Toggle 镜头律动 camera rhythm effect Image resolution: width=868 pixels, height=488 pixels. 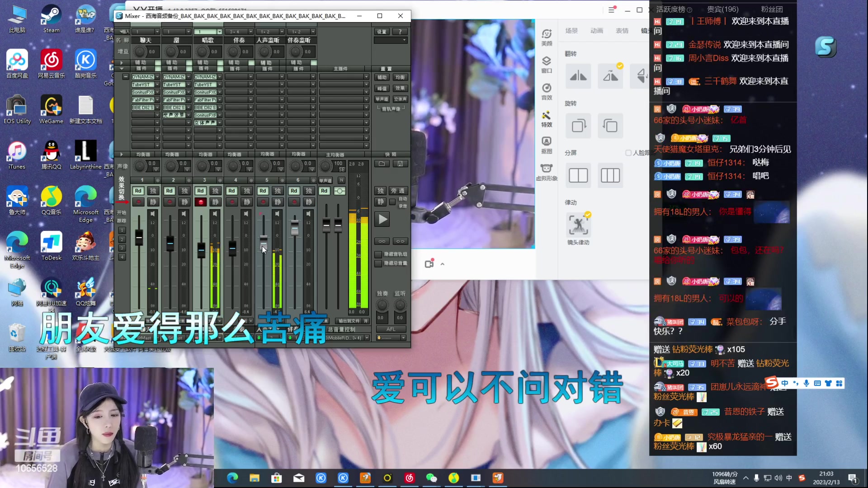coord(578,225)
